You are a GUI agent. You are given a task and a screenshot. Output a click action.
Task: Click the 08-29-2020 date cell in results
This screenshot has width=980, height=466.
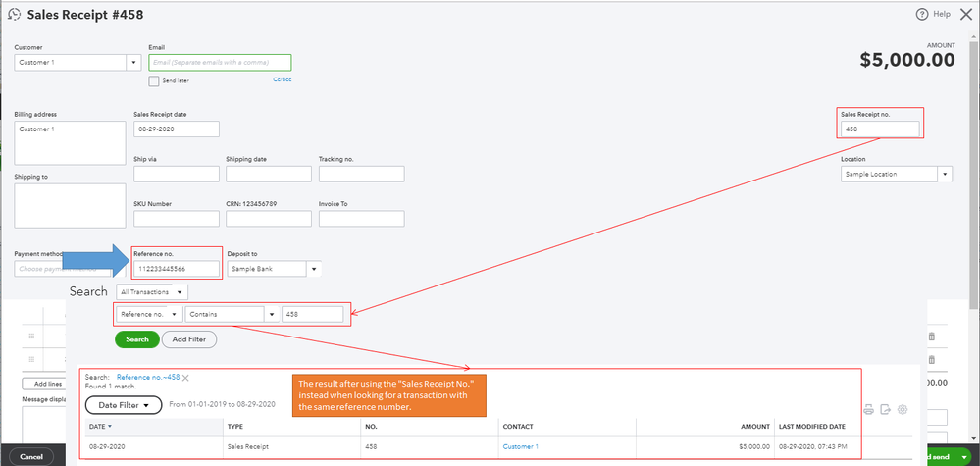point(105,447)
